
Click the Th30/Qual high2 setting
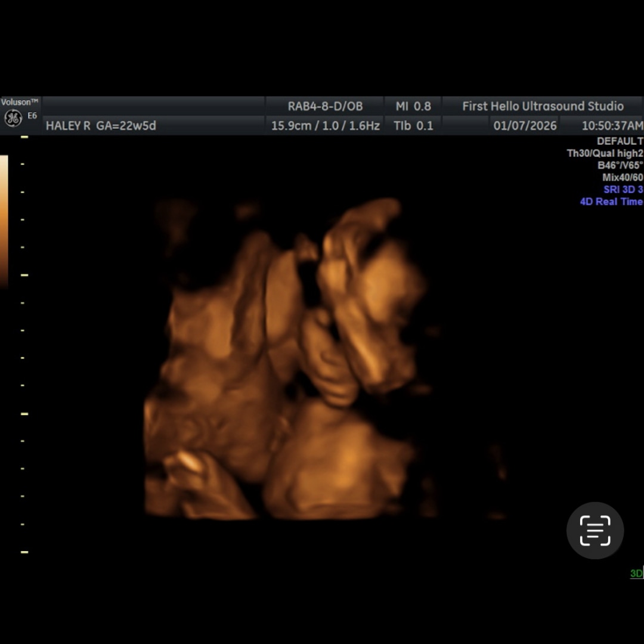(x=604, y=153)
